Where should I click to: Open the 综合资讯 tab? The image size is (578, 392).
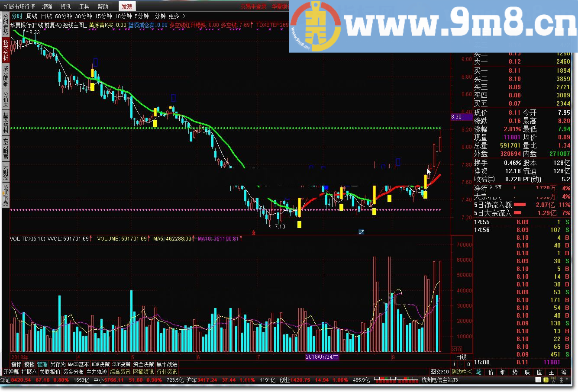(x=120, y=372)
